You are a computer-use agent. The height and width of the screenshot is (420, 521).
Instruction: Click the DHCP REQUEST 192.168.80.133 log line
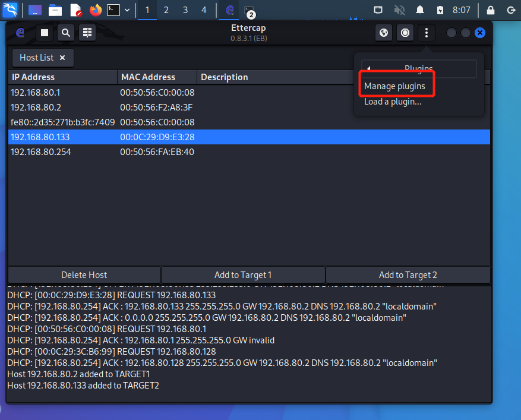112,295
